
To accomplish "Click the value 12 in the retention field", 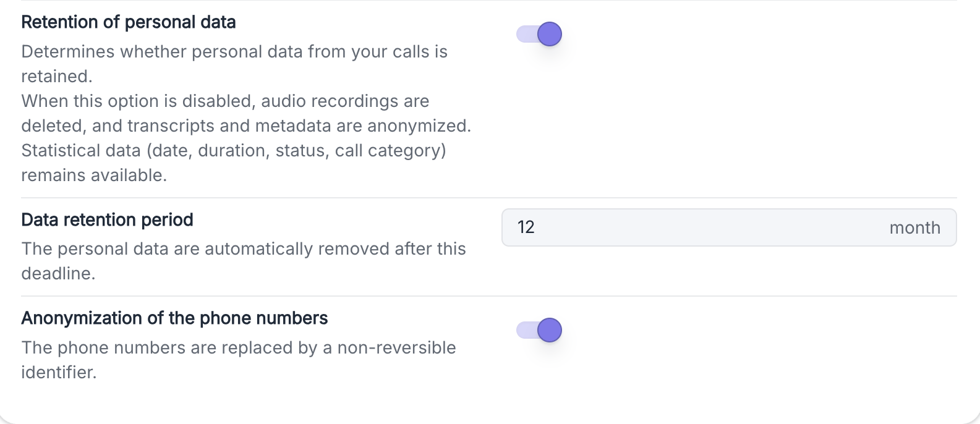I will click(526, 227).
